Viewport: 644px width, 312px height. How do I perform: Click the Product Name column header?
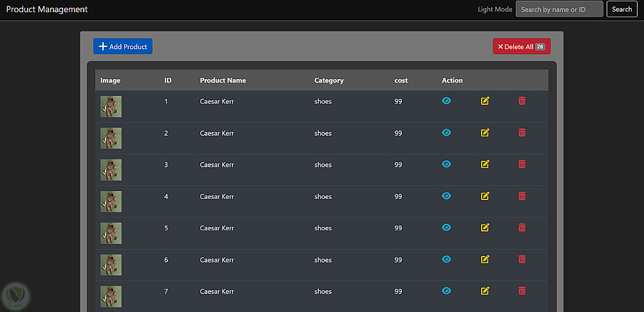pos(223,80)
